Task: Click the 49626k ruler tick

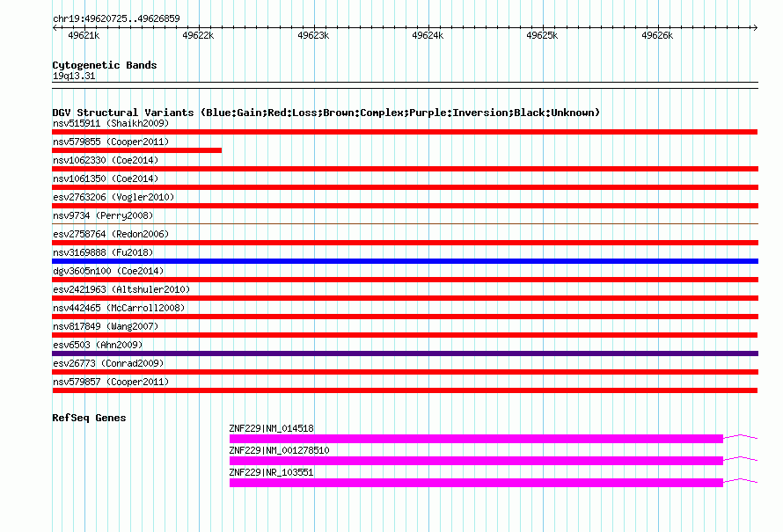Action: point(657,35)
